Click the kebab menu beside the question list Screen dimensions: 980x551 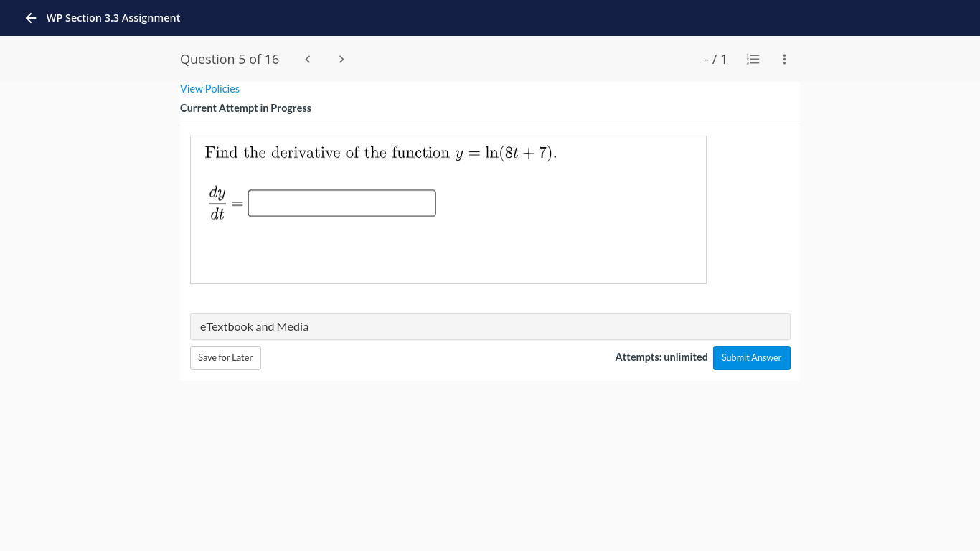[x=784, y=59]
